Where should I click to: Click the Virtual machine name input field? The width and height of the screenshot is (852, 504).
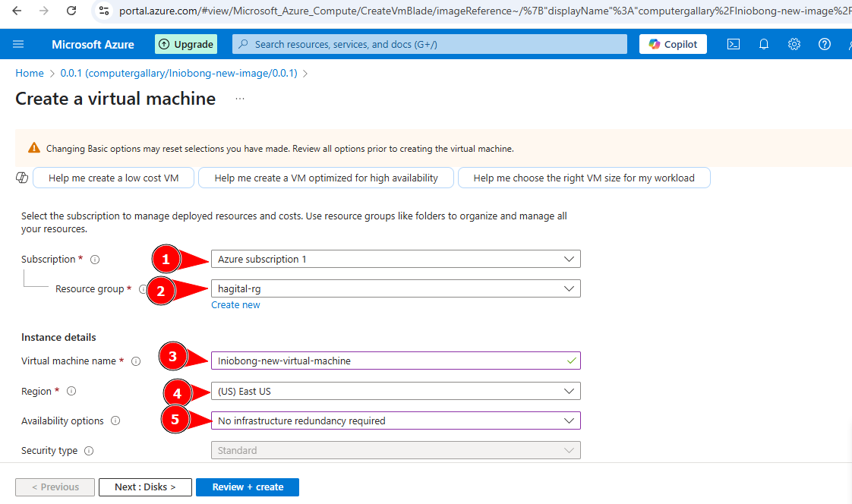396,361
